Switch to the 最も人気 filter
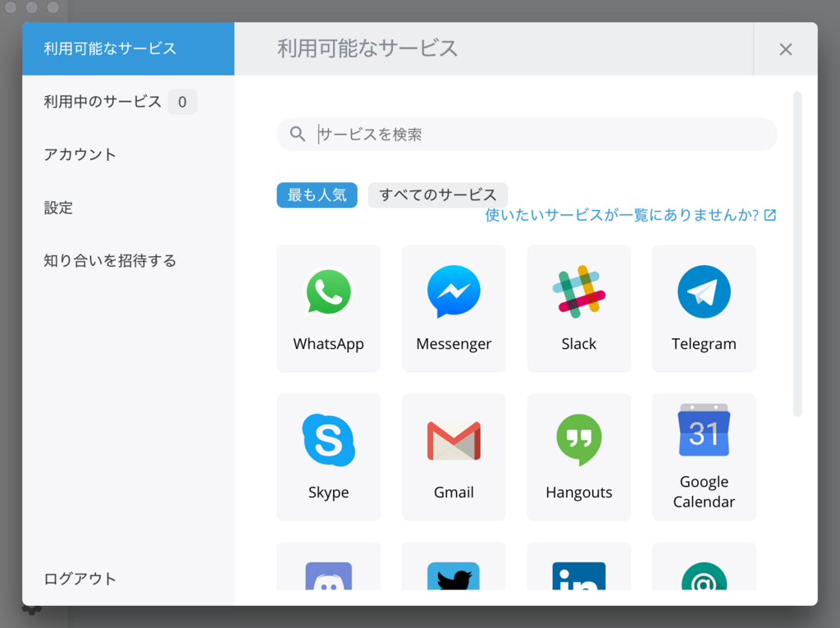The width and height of the screenshot is (840, 628). (317, 195)
